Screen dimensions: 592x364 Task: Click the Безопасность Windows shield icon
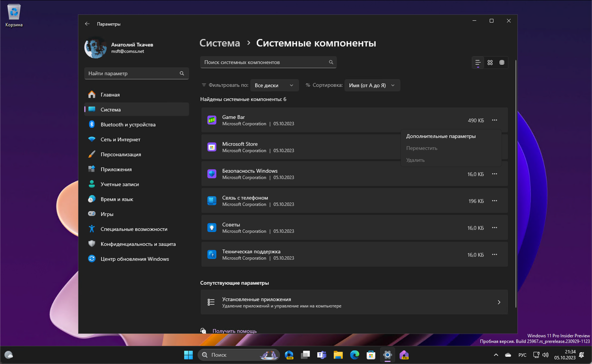point(212,174)
